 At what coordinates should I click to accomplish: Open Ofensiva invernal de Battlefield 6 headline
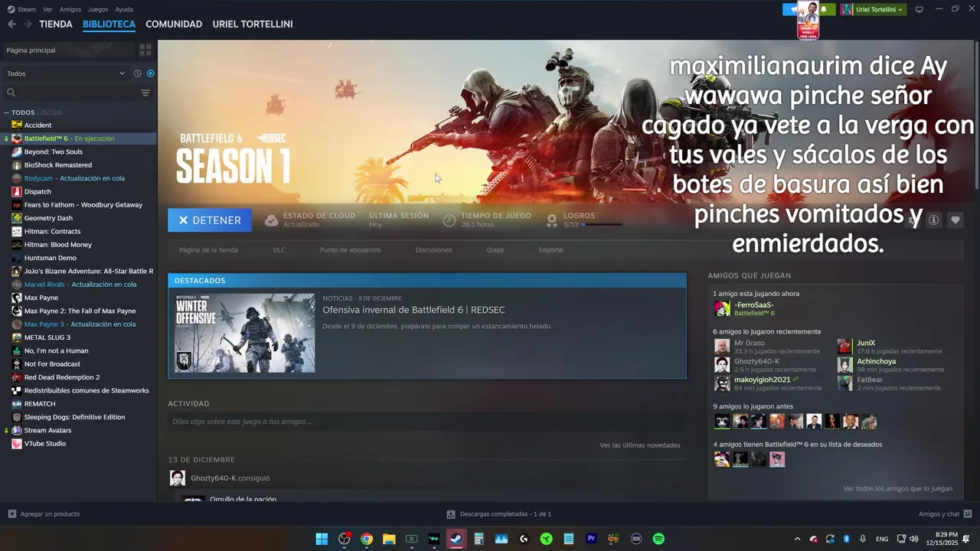[x=413, y=310]
